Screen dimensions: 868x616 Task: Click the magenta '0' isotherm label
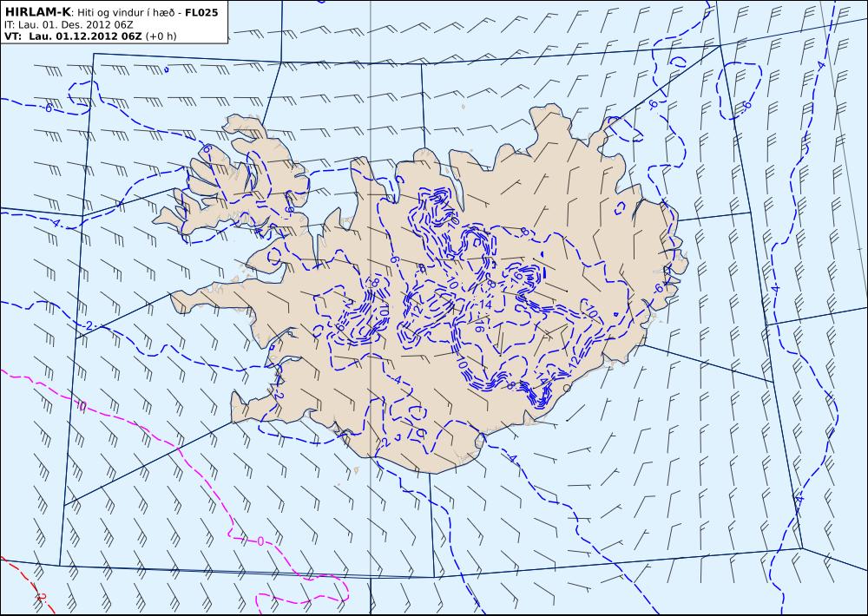tap(260, 541)
